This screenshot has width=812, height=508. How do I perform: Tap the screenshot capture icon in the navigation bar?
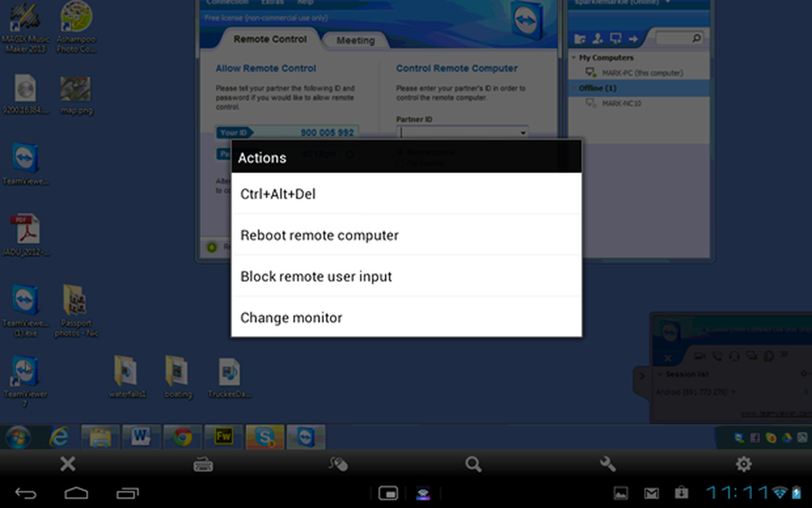point(388,493)
